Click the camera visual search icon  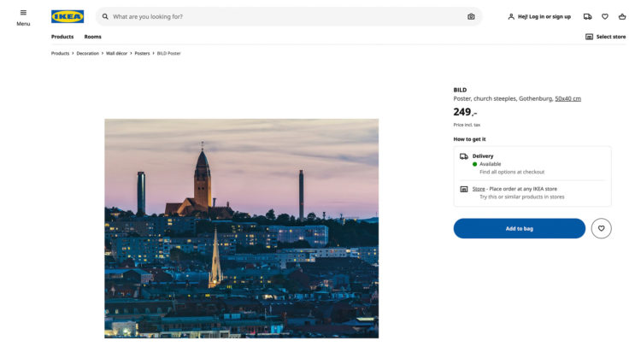pyautogui.click(x=471, y=16)
